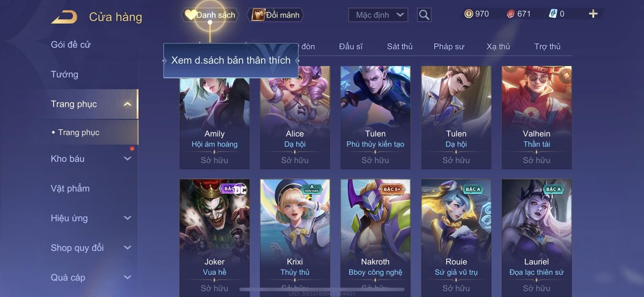The height and width of the screenshot is (297, 644).
Task: Tap the plus icon to add currency
Action: (593, 14)
